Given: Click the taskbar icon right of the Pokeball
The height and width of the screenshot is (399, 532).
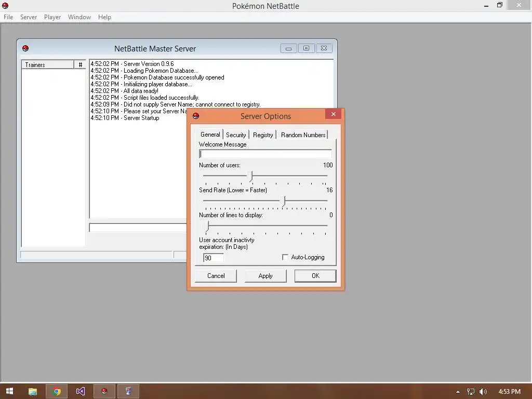Looking at the screenshot, I should (128, 391).
